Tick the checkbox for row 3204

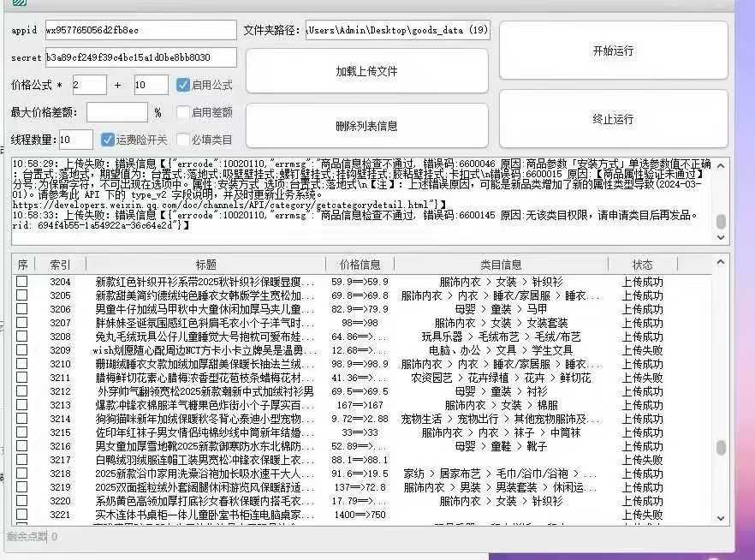click(x=22, y=282)
